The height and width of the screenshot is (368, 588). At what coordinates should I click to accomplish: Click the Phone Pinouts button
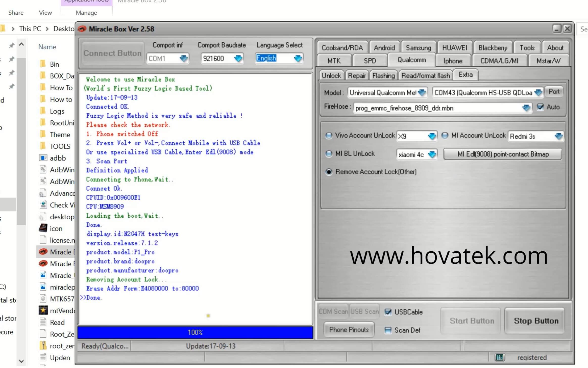349,330
